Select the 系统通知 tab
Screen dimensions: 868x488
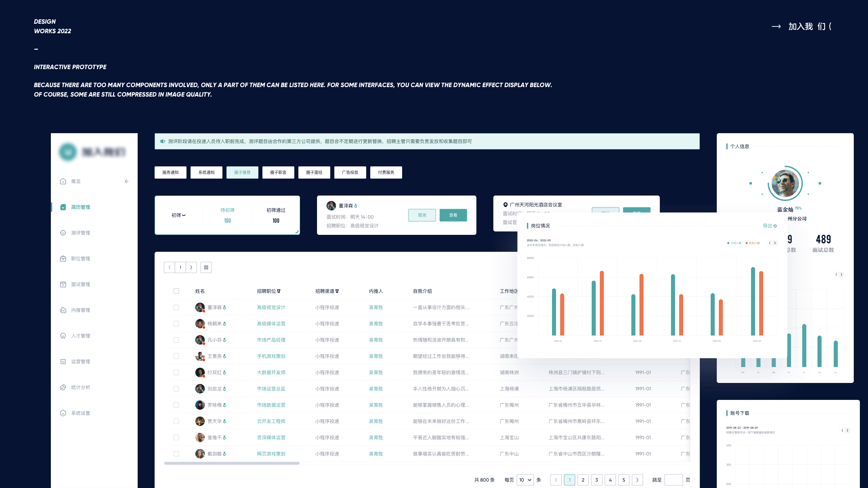tap(206, 172)
